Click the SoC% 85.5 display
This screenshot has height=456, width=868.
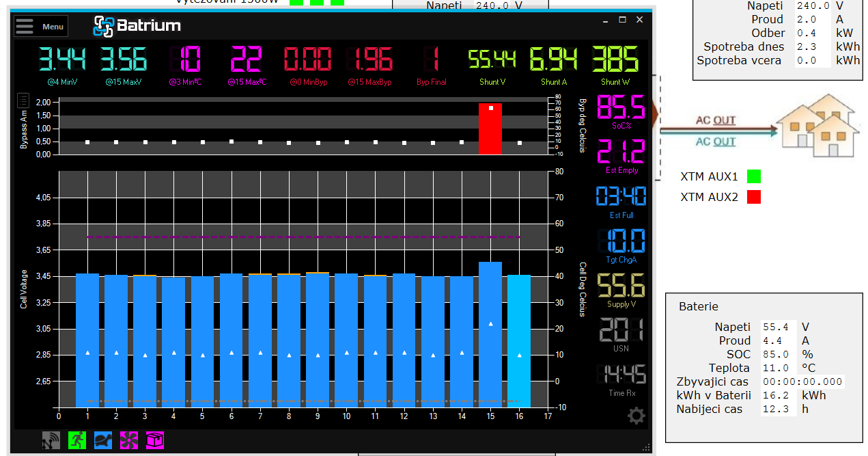pyautogui.click(x=621, y=107)
